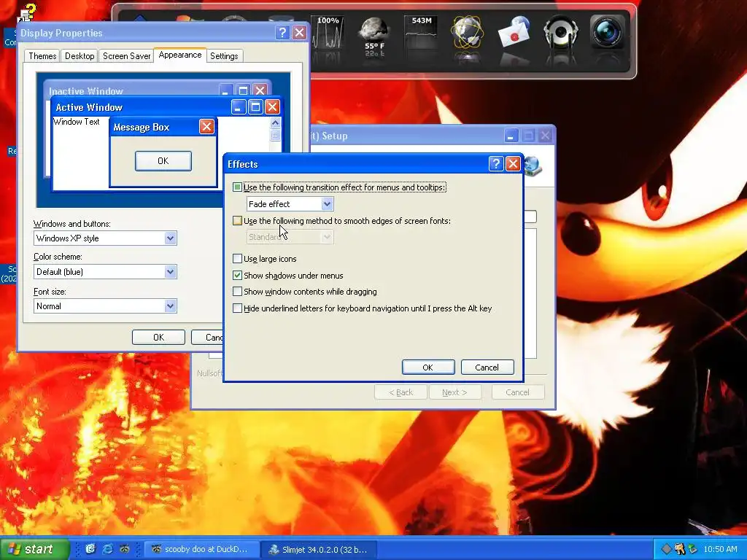Open the Start menu

click(x=34, y=549)
